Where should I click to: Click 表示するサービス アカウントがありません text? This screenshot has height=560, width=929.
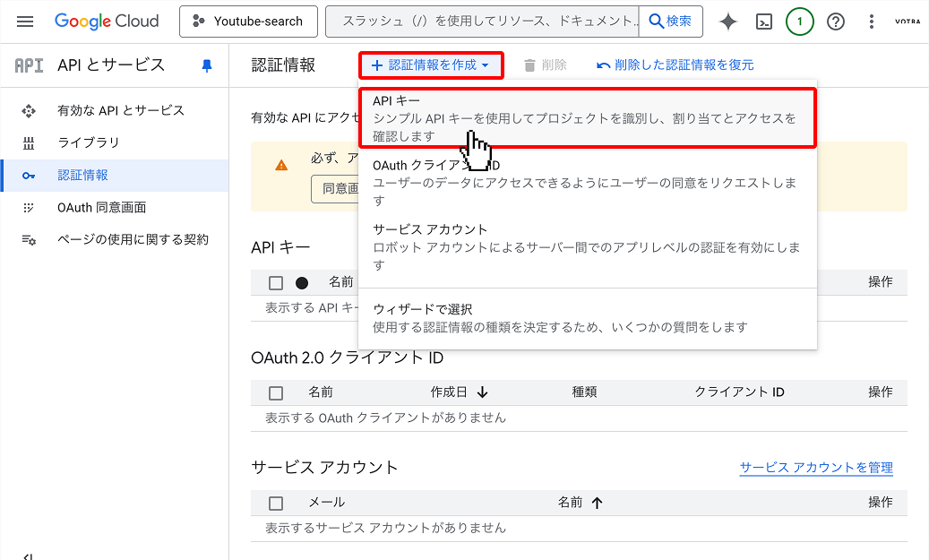pyautogui.click(x=385, y=528)
